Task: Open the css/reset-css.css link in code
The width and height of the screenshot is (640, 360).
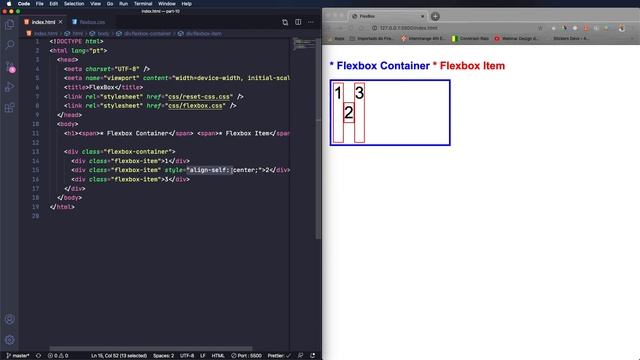Action: [199, 97]
